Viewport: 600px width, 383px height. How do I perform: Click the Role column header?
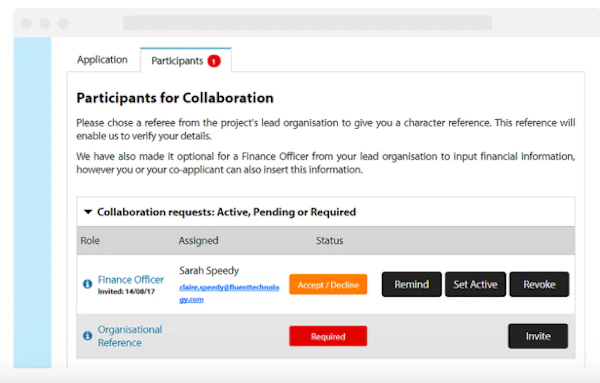coord(90,241)
